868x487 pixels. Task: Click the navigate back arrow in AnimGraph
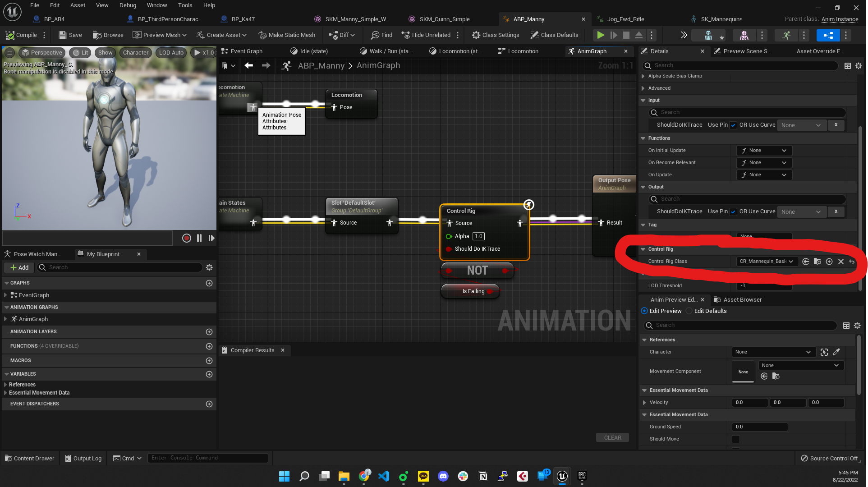coord(248,65)
